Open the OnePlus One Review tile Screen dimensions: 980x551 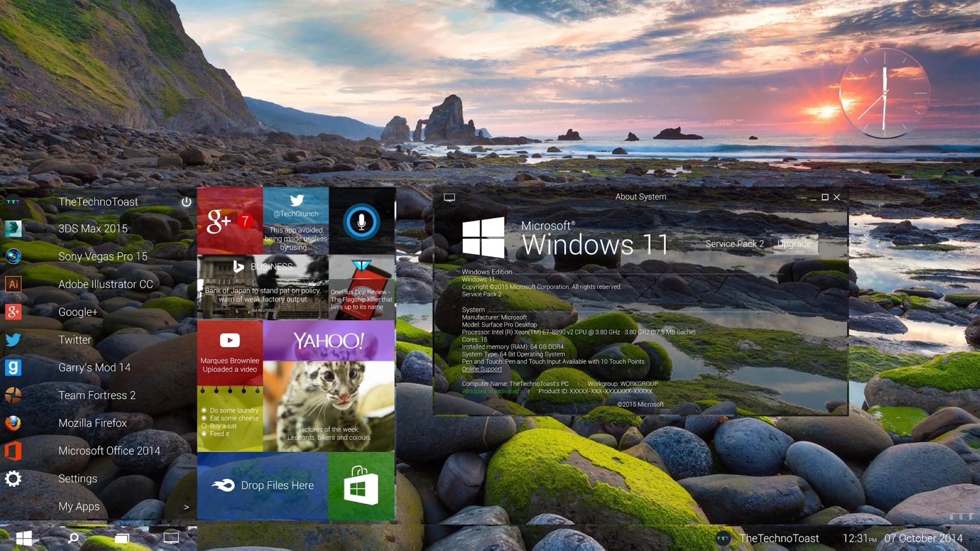[x=362, y=287]
